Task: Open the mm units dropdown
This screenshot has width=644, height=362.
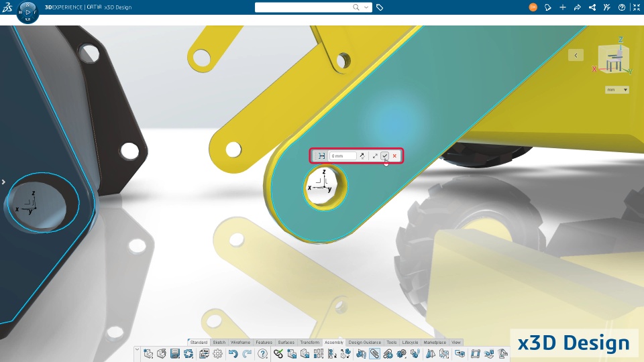Action: pos(617,89)
